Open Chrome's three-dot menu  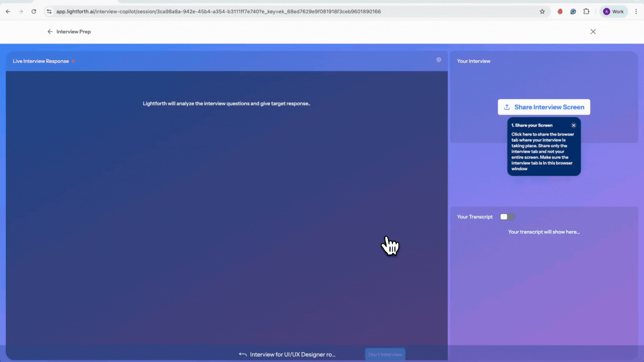pyautogui.click(x=636, y=11)
